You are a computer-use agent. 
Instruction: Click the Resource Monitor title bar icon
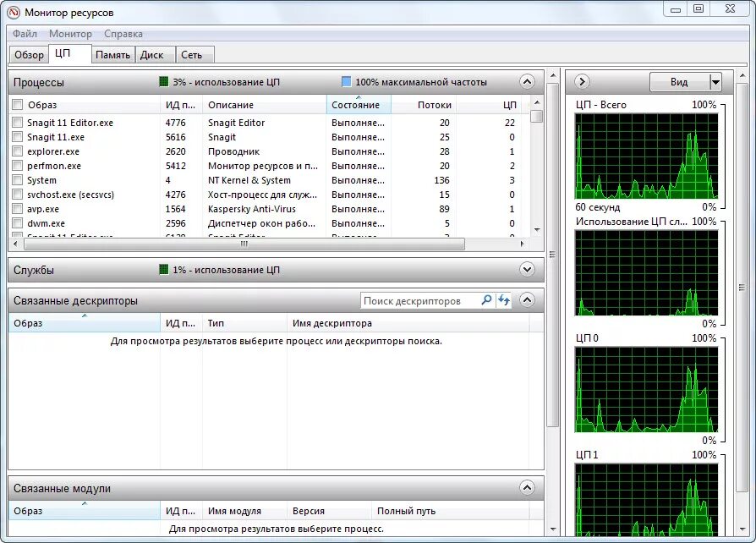coord(14,13)
